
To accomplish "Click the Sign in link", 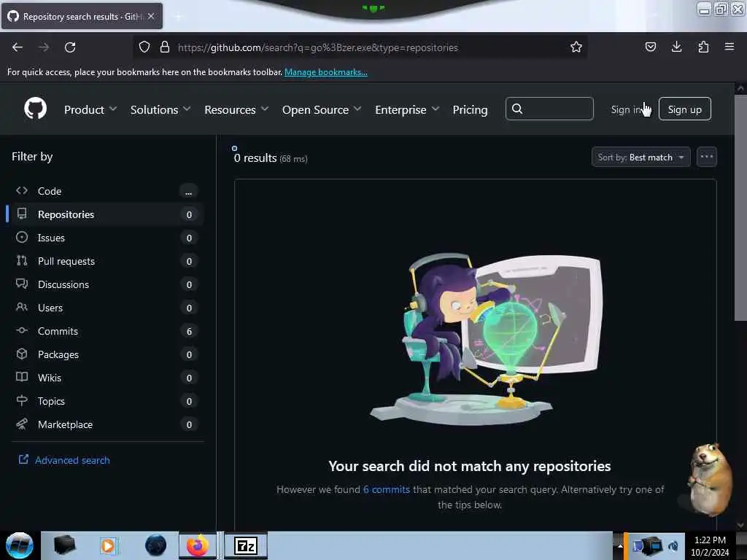I will pos(626,109).
